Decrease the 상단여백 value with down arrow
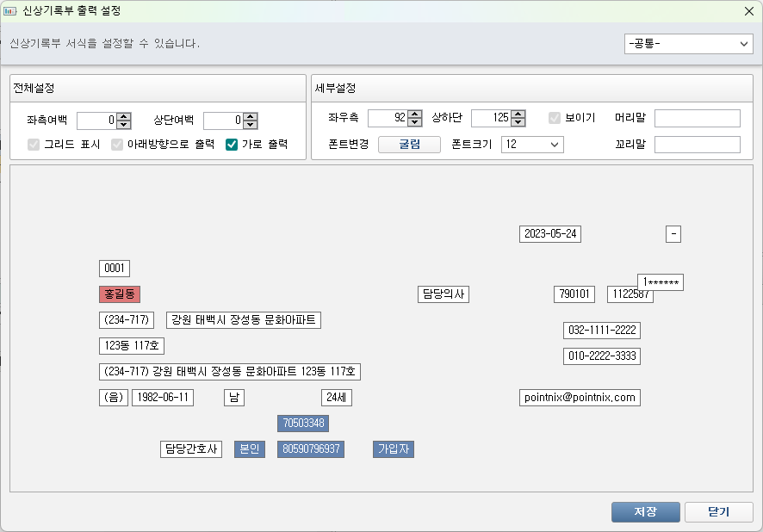 pyautogui.click(x=251, y=125)
